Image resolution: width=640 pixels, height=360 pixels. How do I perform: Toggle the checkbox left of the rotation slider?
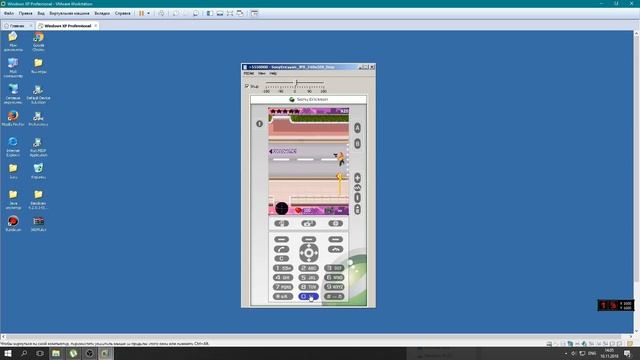point(247,86)
